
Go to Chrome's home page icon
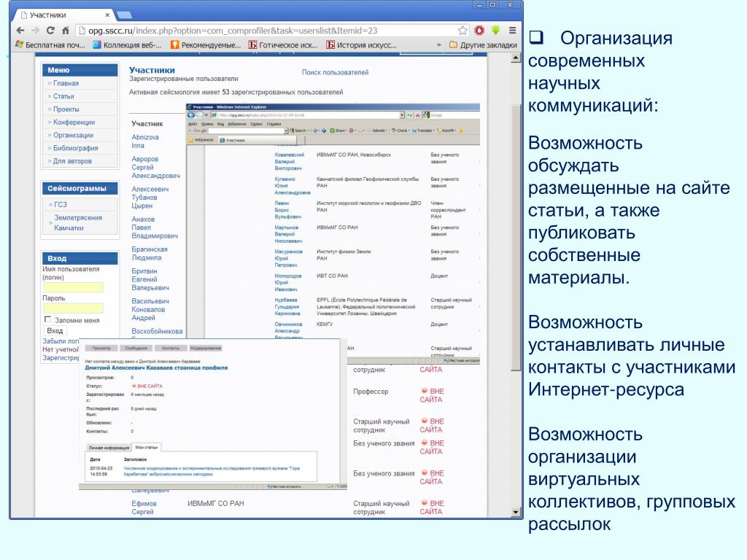(66, 31)
